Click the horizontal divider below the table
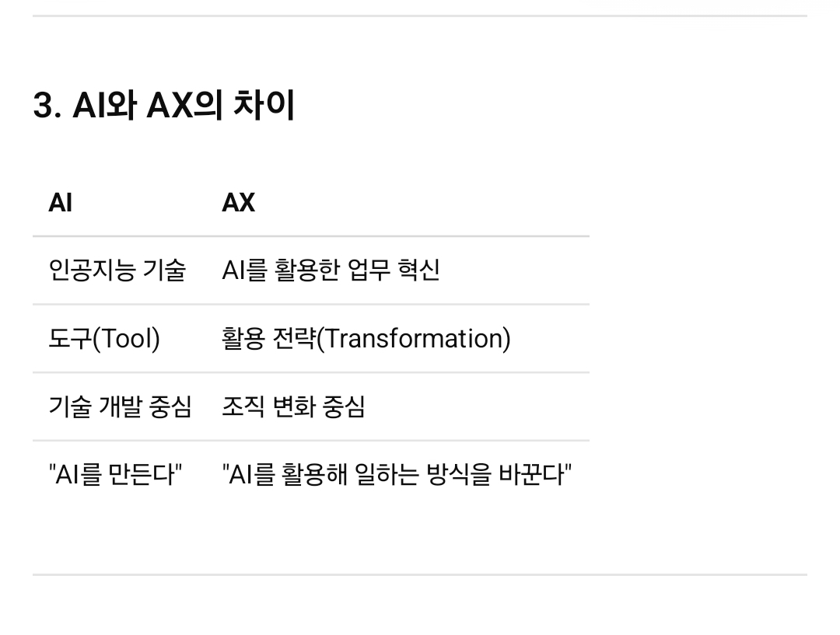840x635 pixels. click(x=420, y=574)
